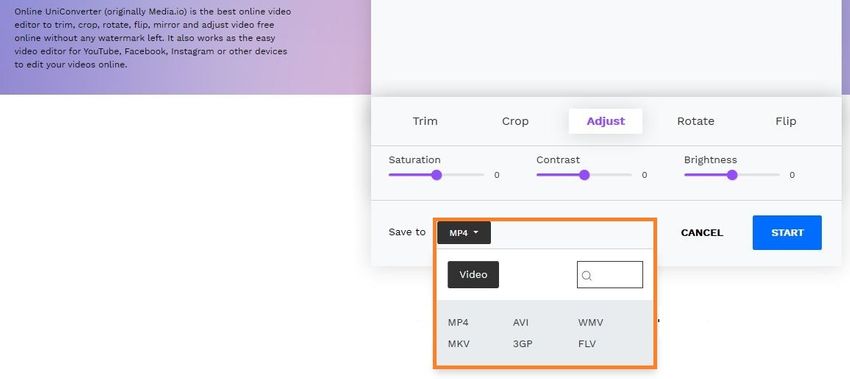Choose AVI output format
This screenshot has height=379, width=850.
(520, 323)
